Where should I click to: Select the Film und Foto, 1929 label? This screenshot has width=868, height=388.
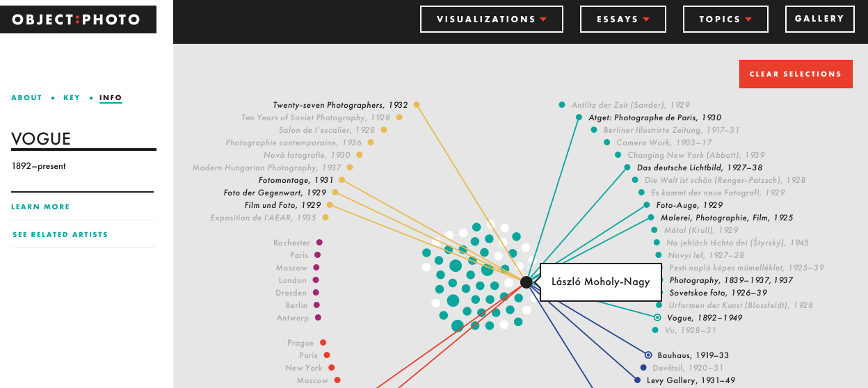tap(282, 205)
